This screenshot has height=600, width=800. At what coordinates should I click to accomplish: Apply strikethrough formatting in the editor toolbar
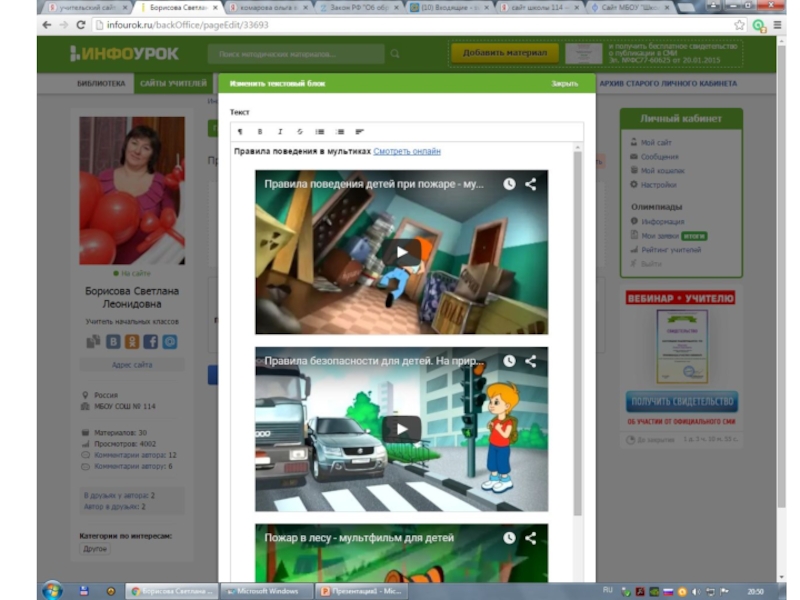[x=300, y=132]
